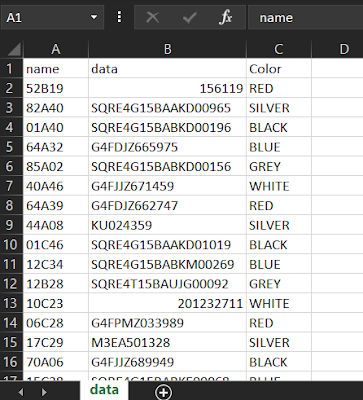Select cell with 70A06

[56, 362]
